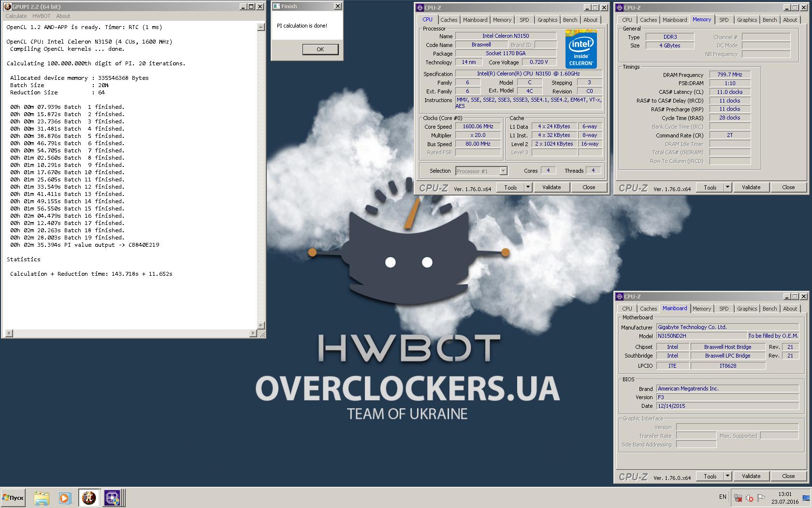
Task: Switch to Bench tab in CPU window
Action: coord(570,20)
